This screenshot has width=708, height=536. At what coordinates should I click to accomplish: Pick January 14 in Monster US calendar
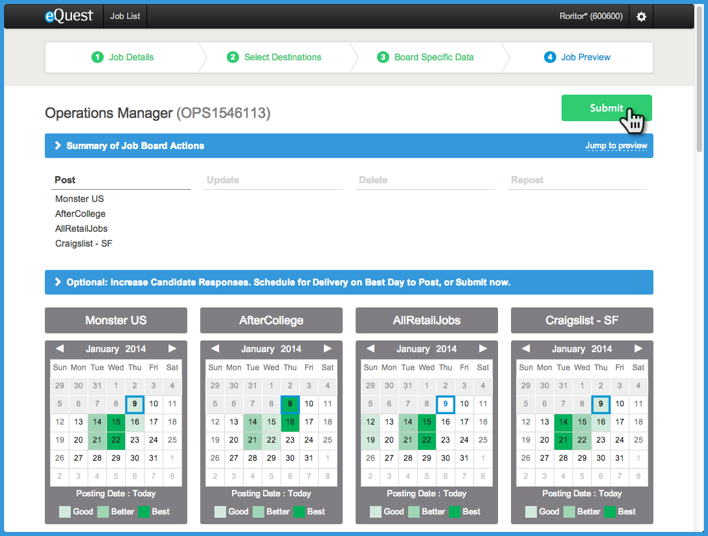click(97, 422)
